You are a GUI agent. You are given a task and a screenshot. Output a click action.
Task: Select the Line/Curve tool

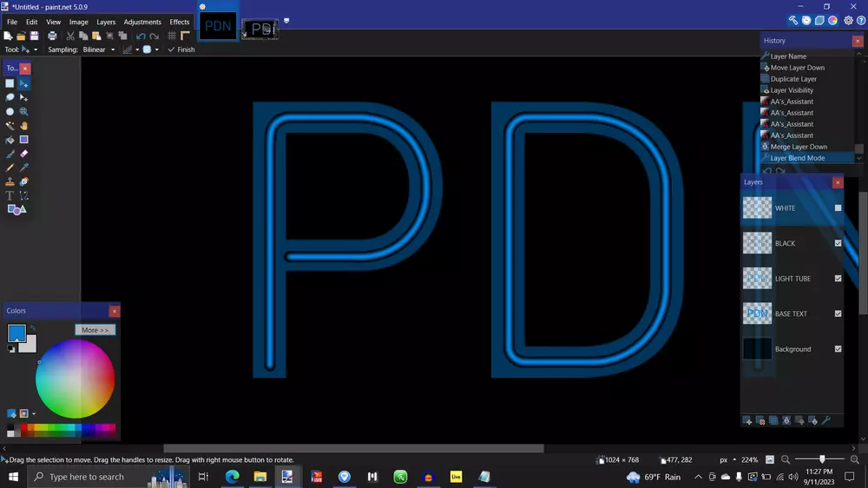coord(23,195)
